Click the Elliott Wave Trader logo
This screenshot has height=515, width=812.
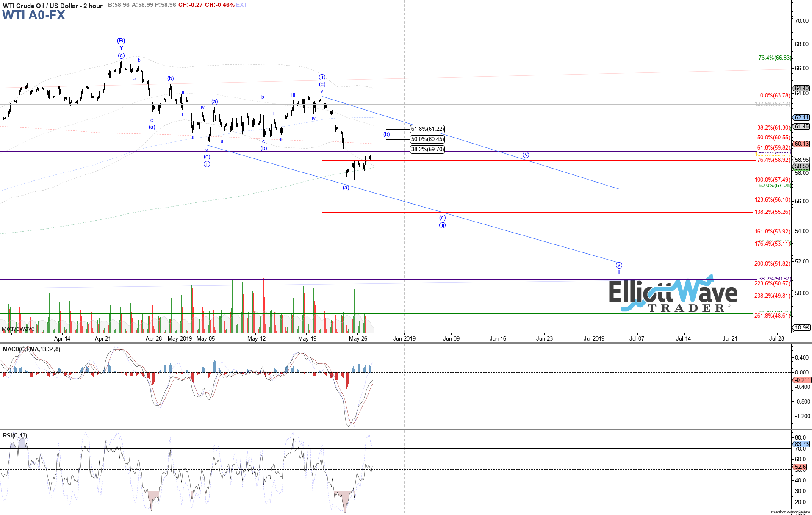[x=673, y=295]
